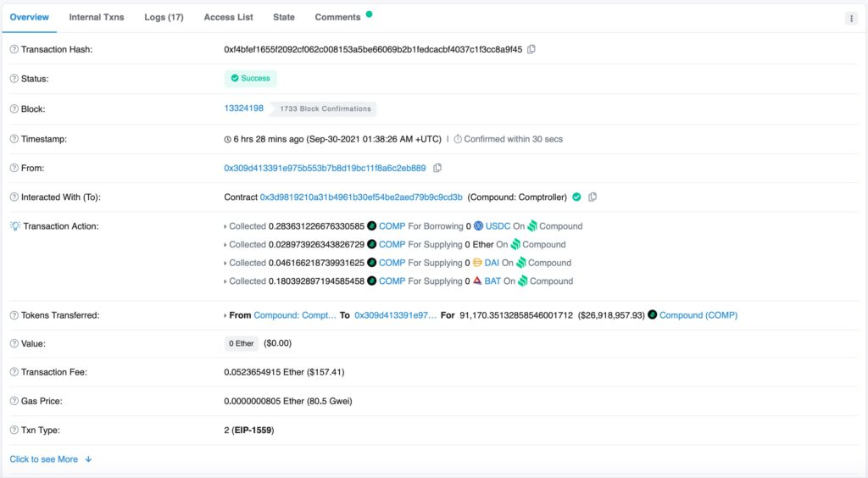
Task: Open the Internal Txns tab
Action: [97, 17]
